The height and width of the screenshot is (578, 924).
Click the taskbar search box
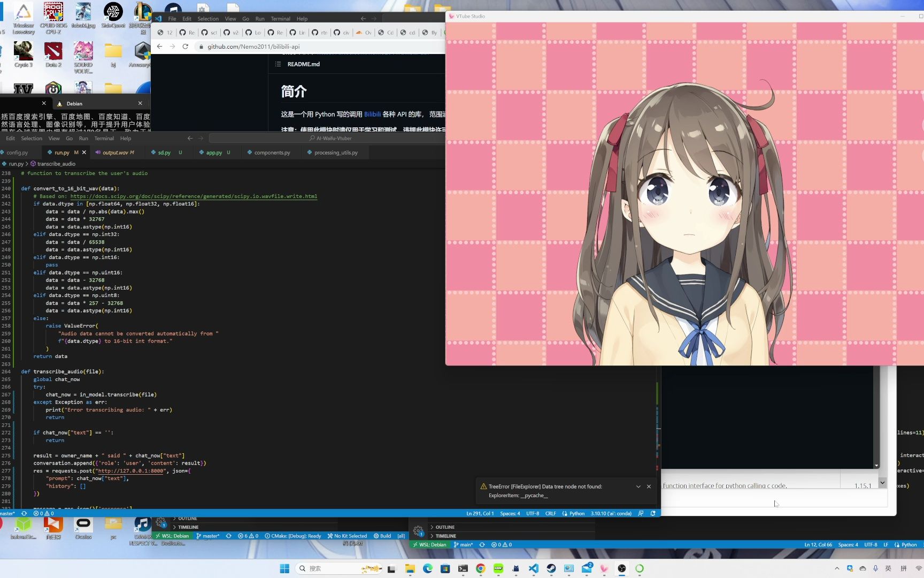339,568
